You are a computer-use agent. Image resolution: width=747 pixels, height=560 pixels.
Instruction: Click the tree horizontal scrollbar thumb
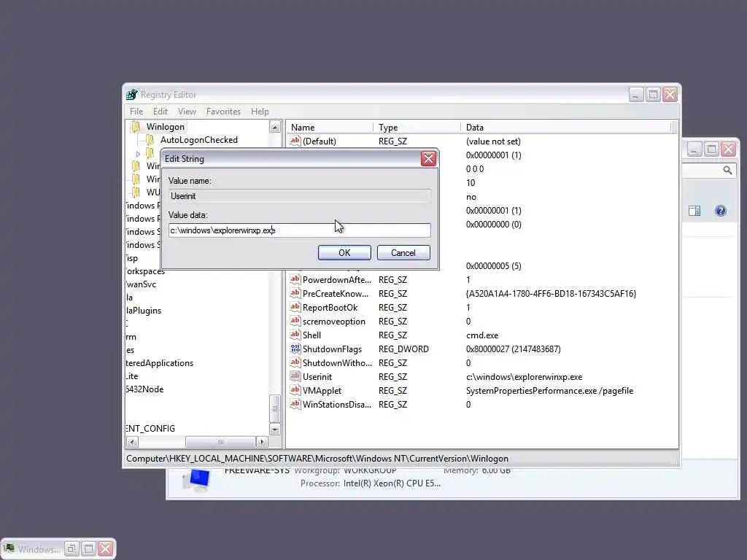[220, 442]
